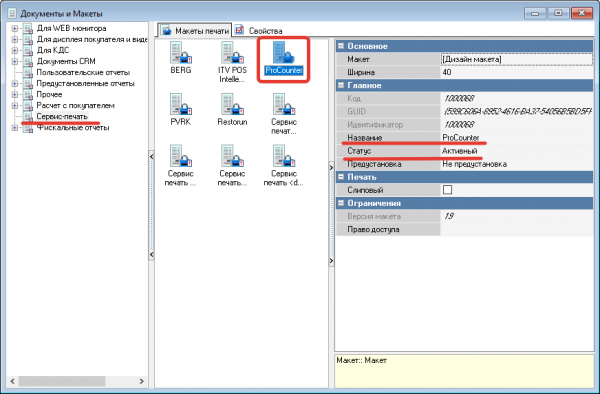
Task: Collapse the Основное property group
Action: pyautogui.click(x=341, y=46)
